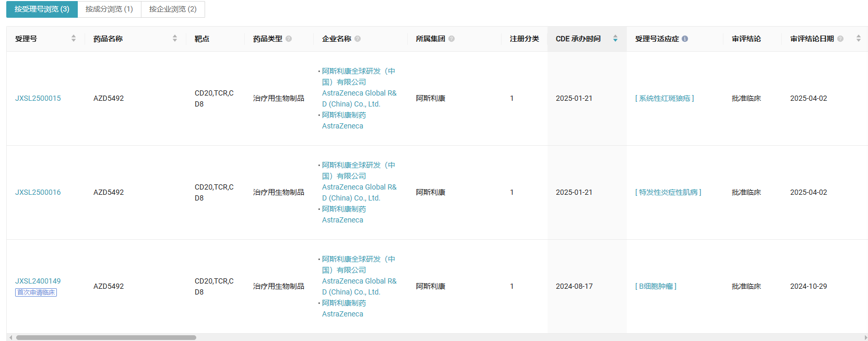Open 阿斯利康全球研发 company in JXSL2500015 row
The width and height of the screenshot is (868, 341).
pyautogui.click(x=359, y=87)
